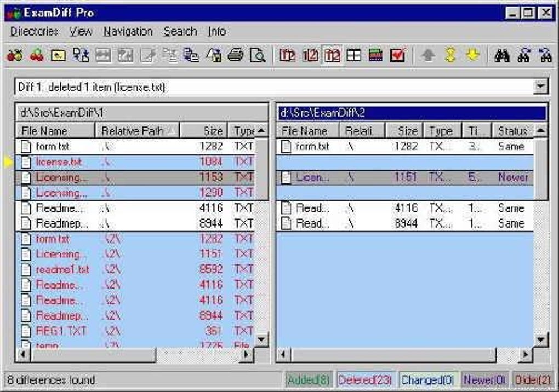This screenshot has width=559, height=392.
Task: Click the red checkmark toolbar icon
Action: 397,55
